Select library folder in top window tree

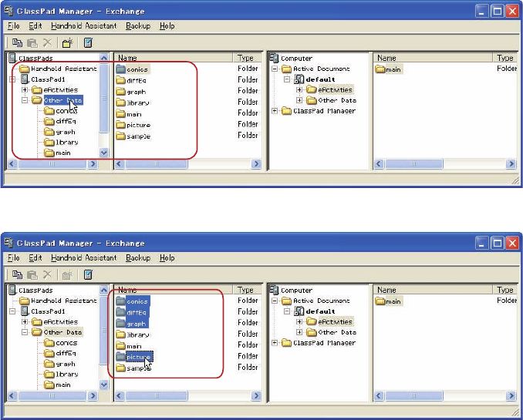pos(62,143)
